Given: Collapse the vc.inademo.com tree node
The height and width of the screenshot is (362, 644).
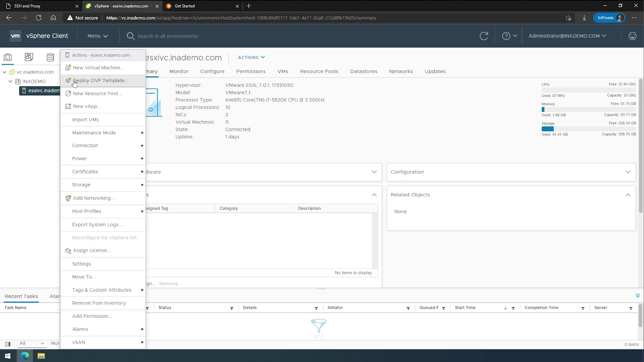Looking at the screenshot, I should coord(4,72).
